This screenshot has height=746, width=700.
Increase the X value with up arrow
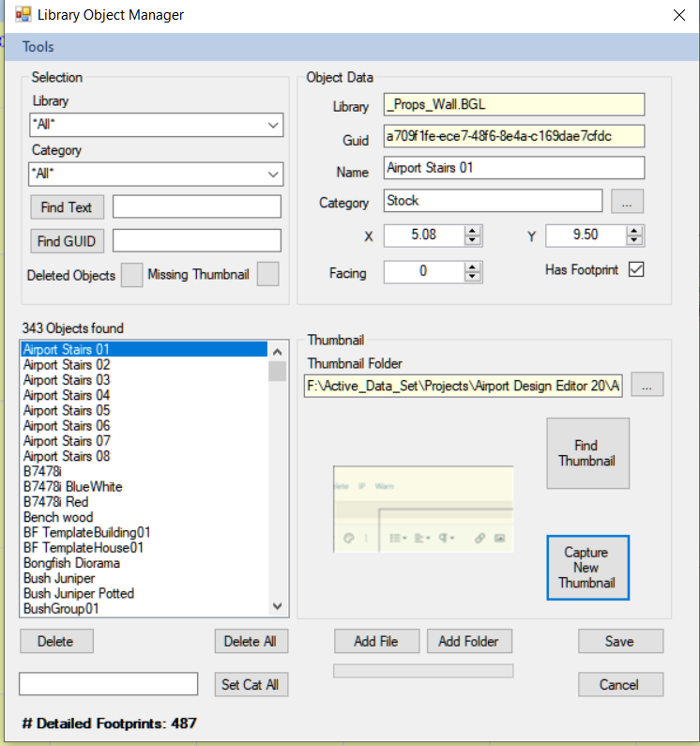coord(473,231)
